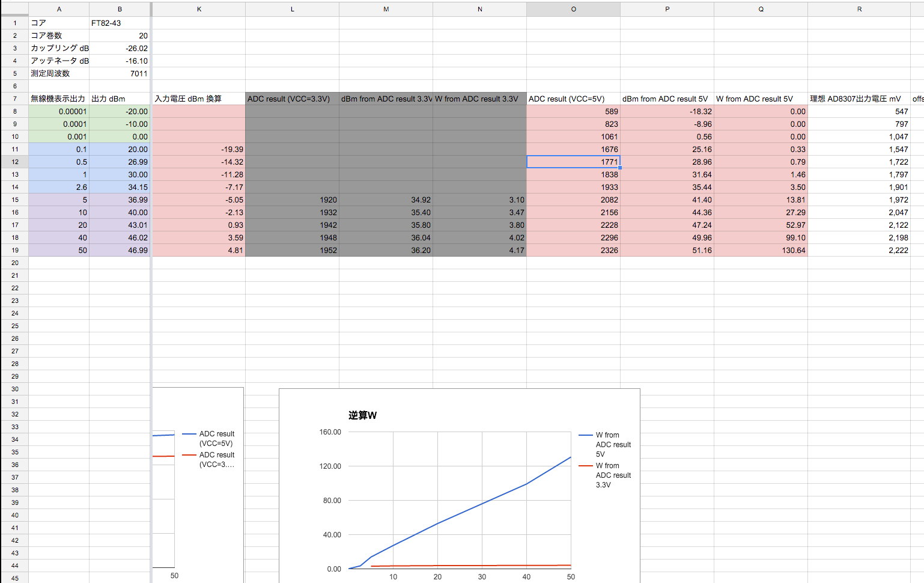924x583 pixels.
Task: Select the 無線機表示出力 header cell
Action: [x=59, y=99]
